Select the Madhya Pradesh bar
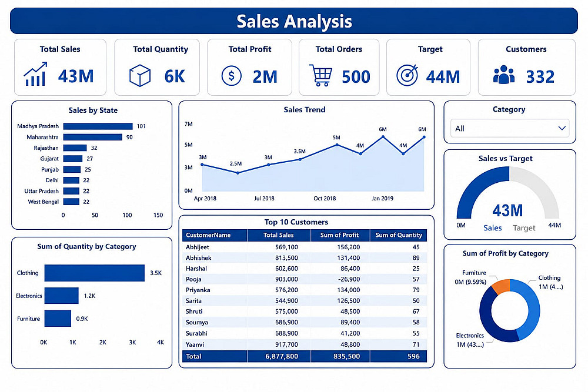 (98, 126)
